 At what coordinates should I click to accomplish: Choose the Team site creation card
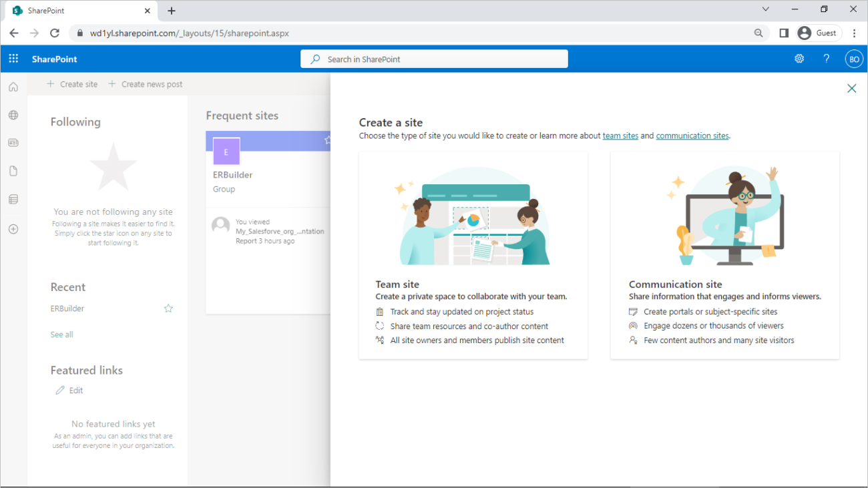[x=473, y=254]
